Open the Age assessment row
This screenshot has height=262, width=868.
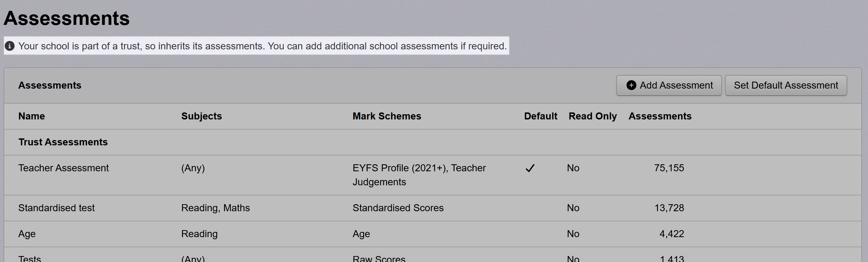pyautogui.click(x=27, y=234)
